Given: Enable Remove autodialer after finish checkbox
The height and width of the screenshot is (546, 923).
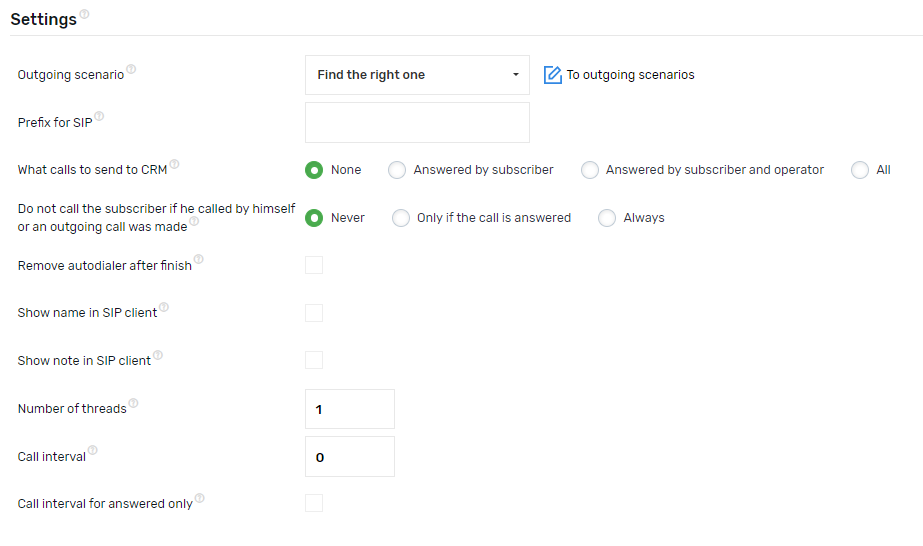Looking at the screenshot, I should [314, 265].
